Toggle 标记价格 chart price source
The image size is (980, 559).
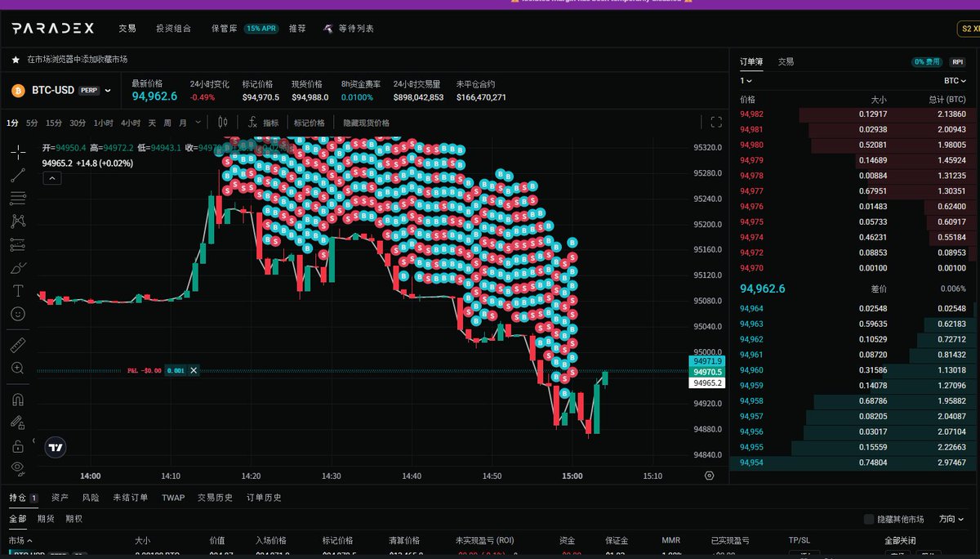click(x=309, y=123)
